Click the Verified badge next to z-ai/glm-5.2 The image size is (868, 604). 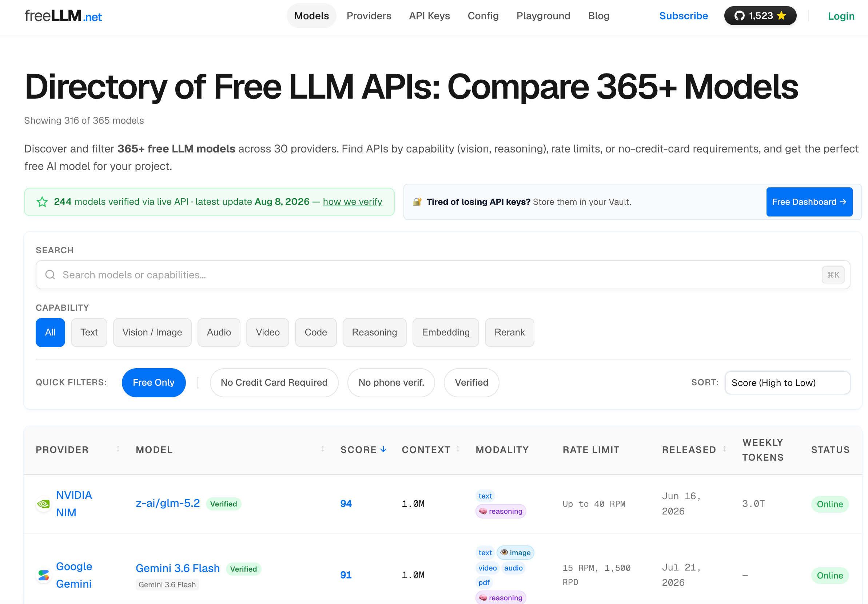223,504
